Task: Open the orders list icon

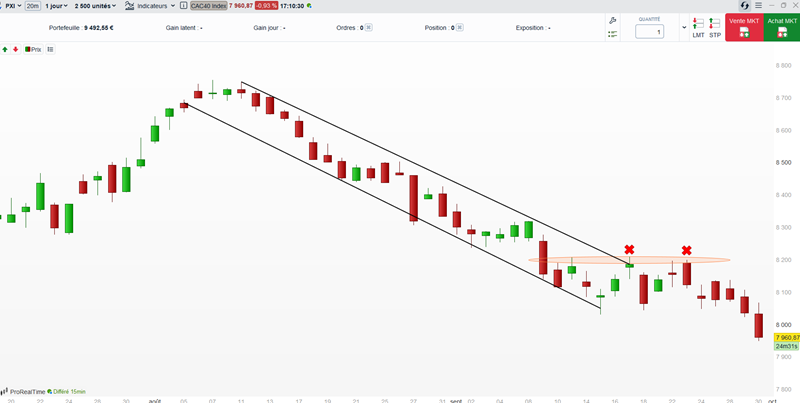Action: 613,34
